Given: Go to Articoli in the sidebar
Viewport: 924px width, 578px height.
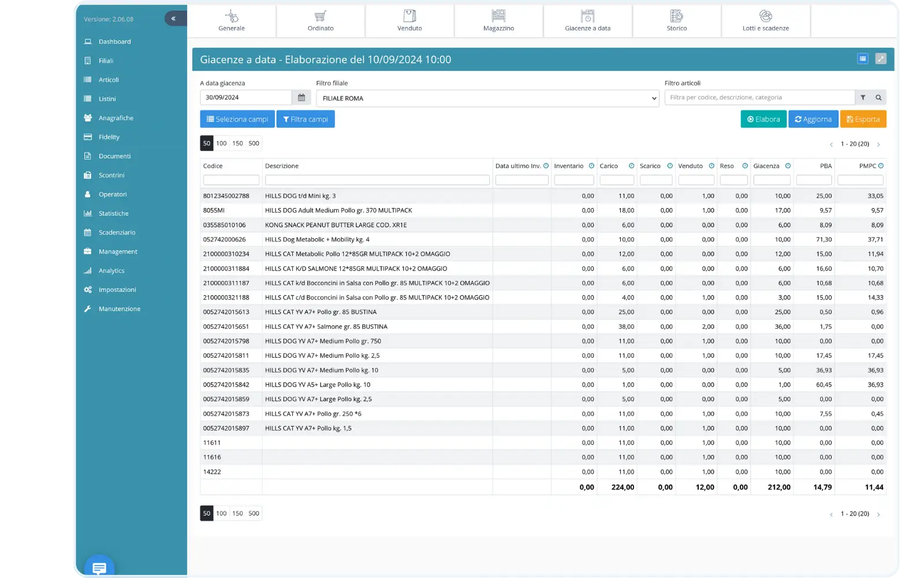Looking at the screenshot, I should click(x=109, y=80).
